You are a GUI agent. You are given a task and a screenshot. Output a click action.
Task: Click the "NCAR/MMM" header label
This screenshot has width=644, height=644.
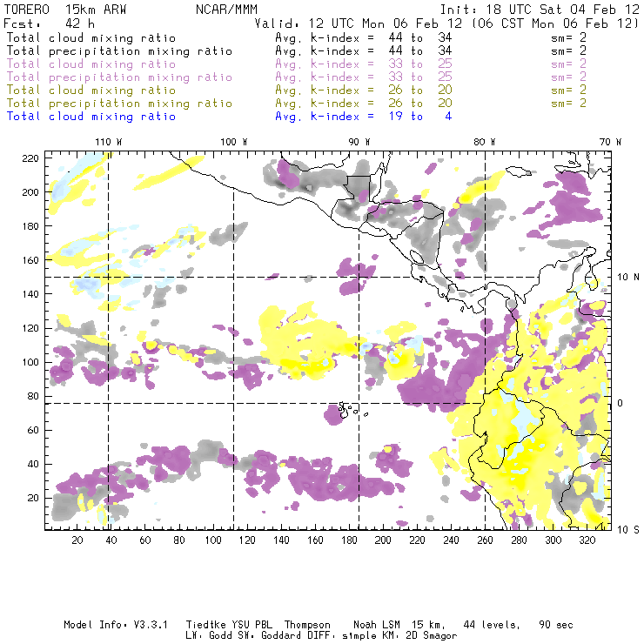(x=226, y=10)
